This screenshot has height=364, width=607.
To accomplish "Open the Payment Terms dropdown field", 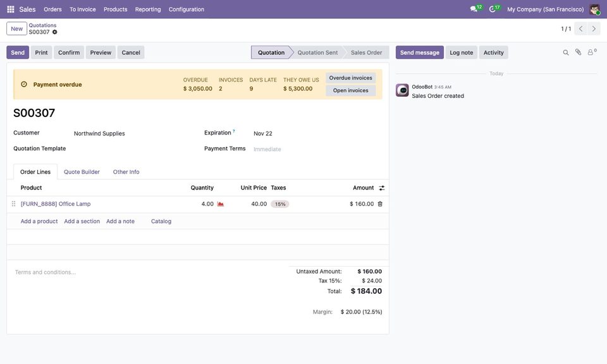I will [317, 149].
